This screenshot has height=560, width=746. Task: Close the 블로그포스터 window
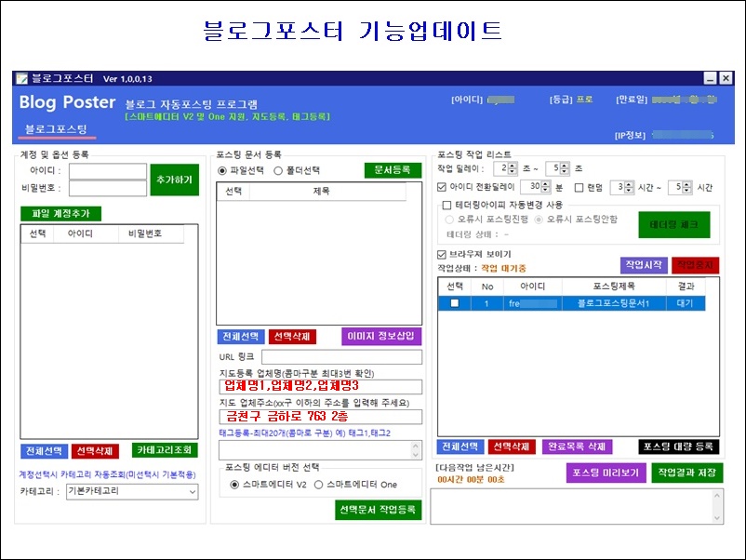tap(726, 78)
